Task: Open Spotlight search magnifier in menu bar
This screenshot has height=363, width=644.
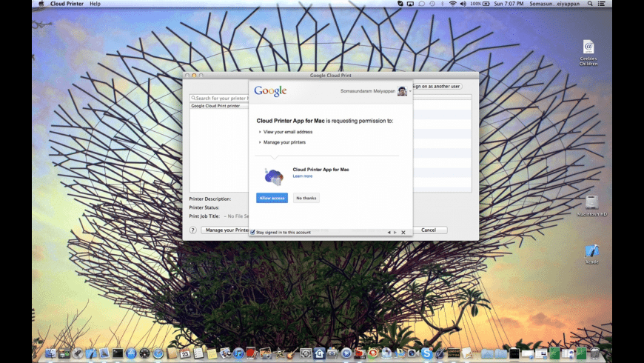Action: click(x=590, y=4)
